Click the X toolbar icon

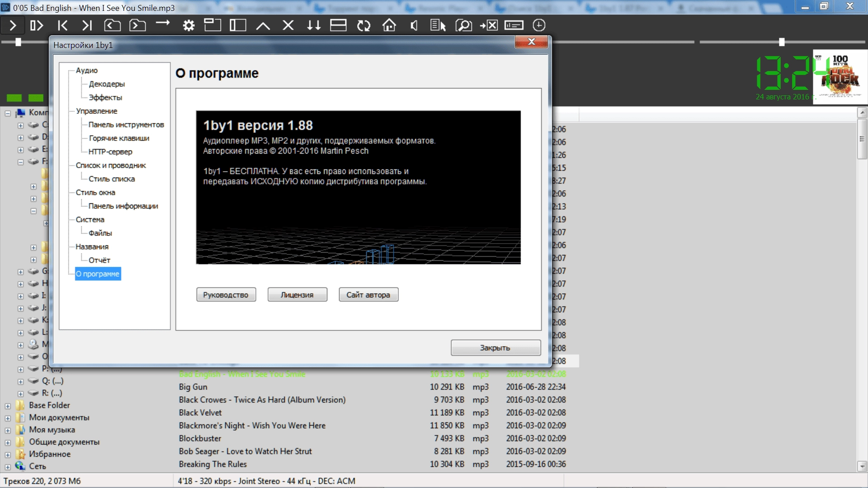click(288, 25)
